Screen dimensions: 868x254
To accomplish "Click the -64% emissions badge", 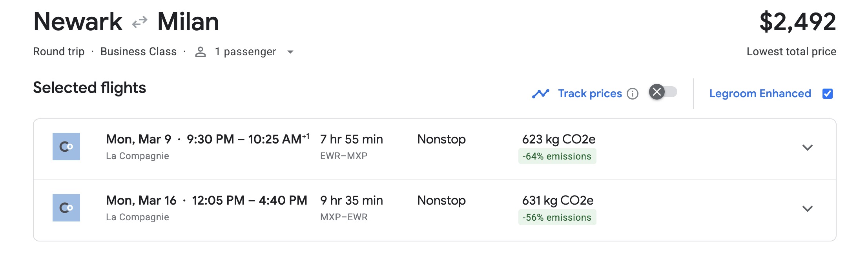I will point(557,156).
